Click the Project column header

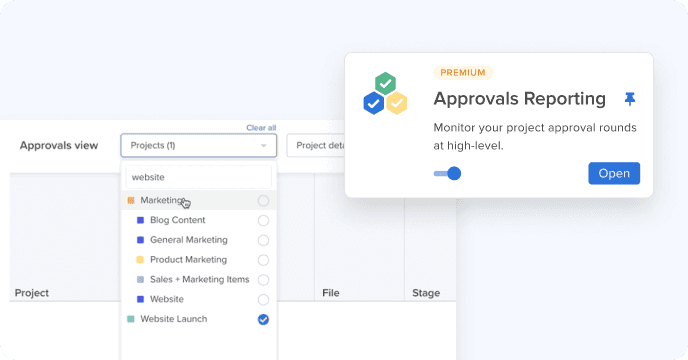tap(32, 293)
